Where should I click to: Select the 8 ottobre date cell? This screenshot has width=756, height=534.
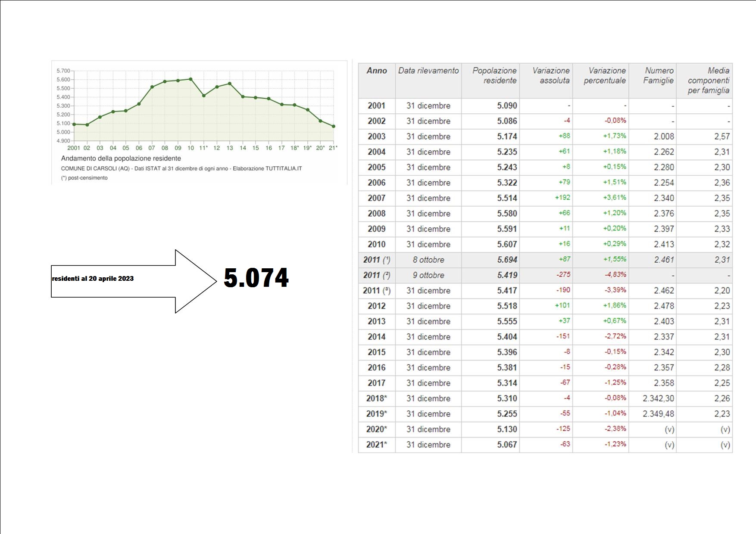coord(428,260)
